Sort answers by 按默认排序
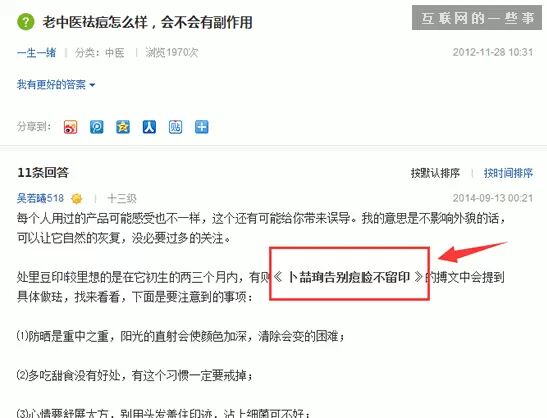Image resolution: width=547 pixels, height=418 pixels. coord(435,173)
